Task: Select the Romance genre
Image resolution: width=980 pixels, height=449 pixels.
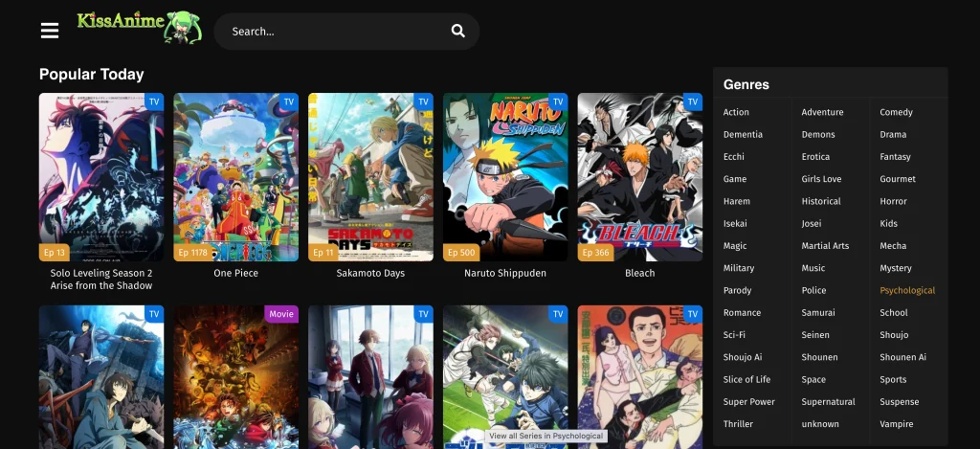Action: click(x=742, y=313)
